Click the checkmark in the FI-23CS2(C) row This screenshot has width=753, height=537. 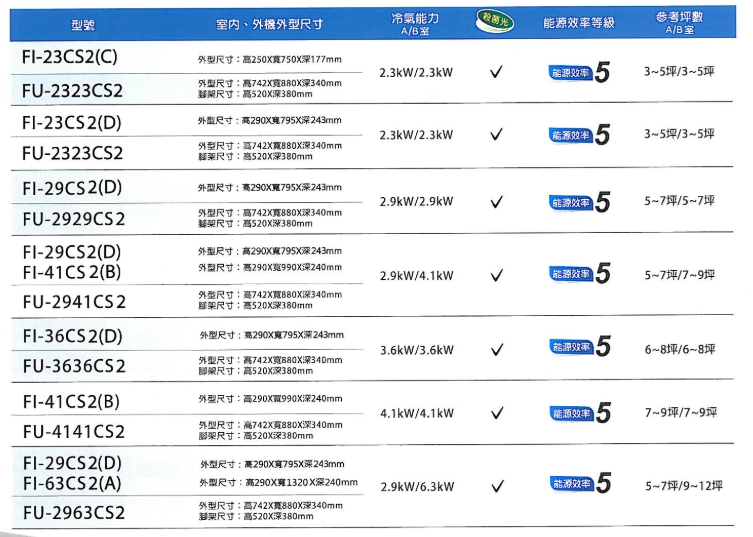pos(495,73)
